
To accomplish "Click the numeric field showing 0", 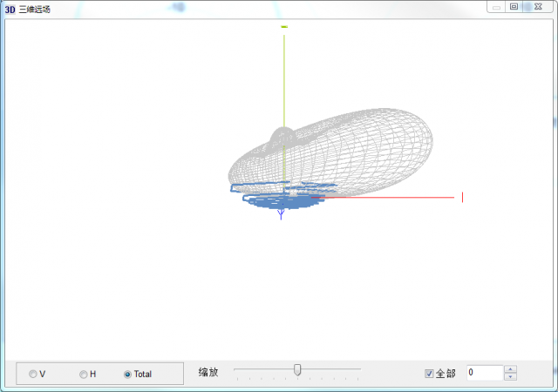I will click(x=485, y=373).
